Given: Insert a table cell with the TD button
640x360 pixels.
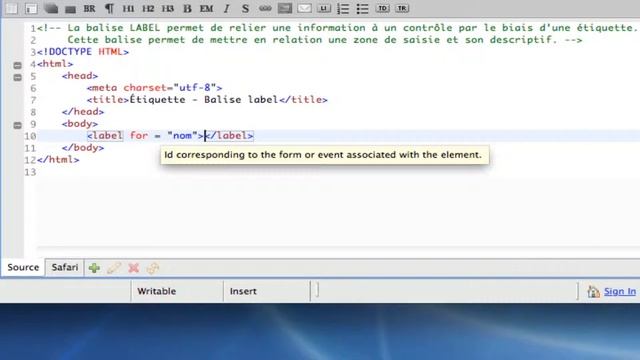Looking at the screenshot, I should 382,9.
